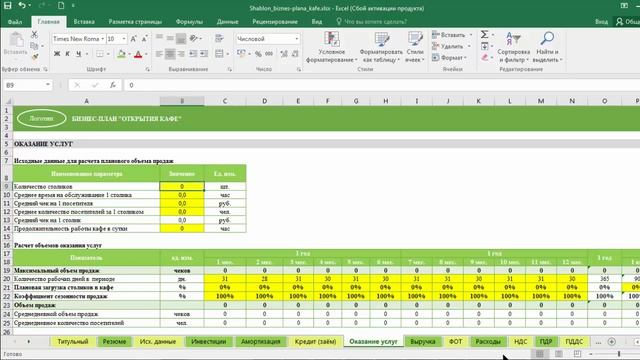Switch to the Данные ribbon tab
640x360 pixels.
[x=227, y=22]
